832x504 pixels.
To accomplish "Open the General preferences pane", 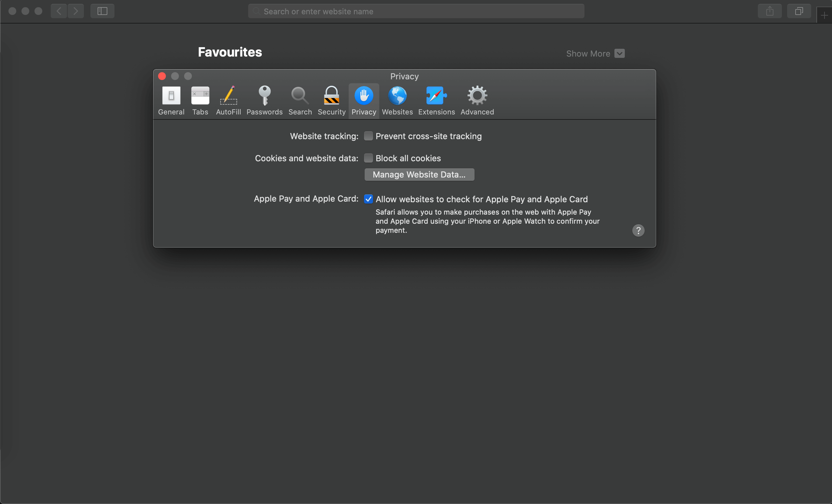I will coord(171,100).
